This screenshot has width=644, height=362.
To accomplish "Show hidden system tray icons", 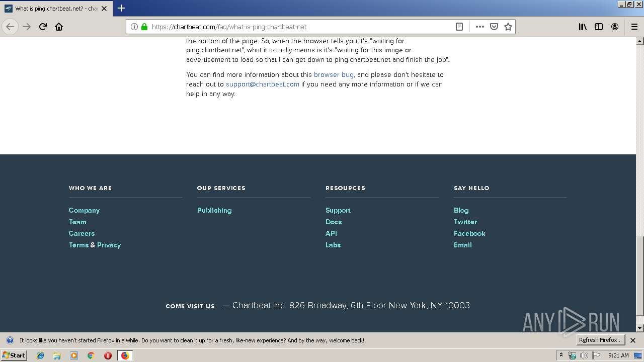I will pos(561,355).
